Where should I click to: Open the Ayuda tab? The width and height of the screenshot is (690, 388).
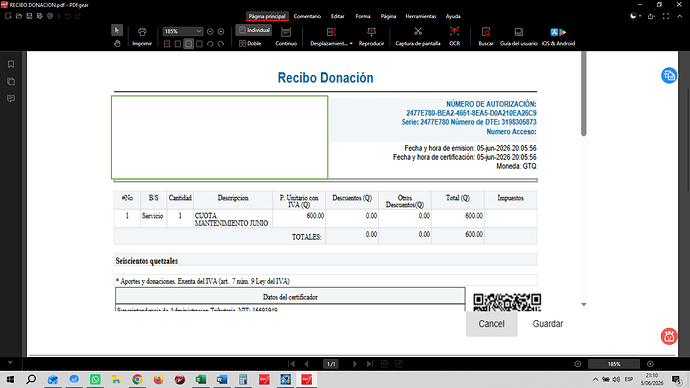pos(453,16)
